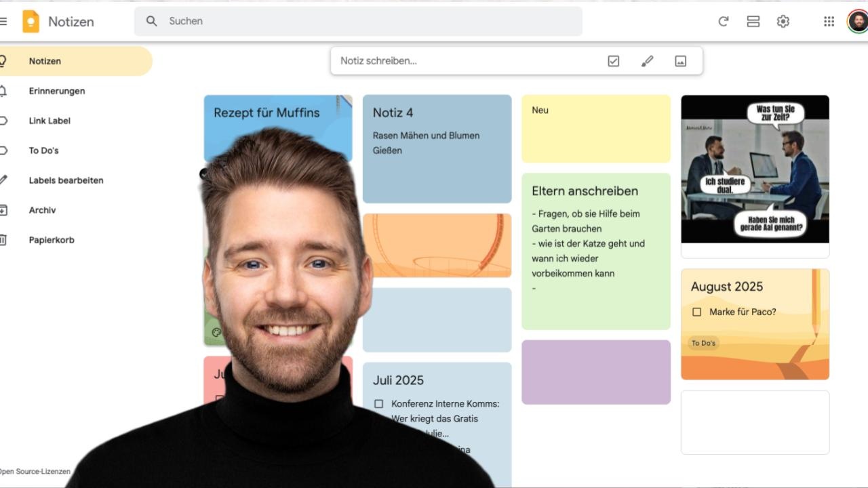Open Keep settings via gear icon
Image resolution: width=868 pixels, height=488 pixels.
pos(783,21)
